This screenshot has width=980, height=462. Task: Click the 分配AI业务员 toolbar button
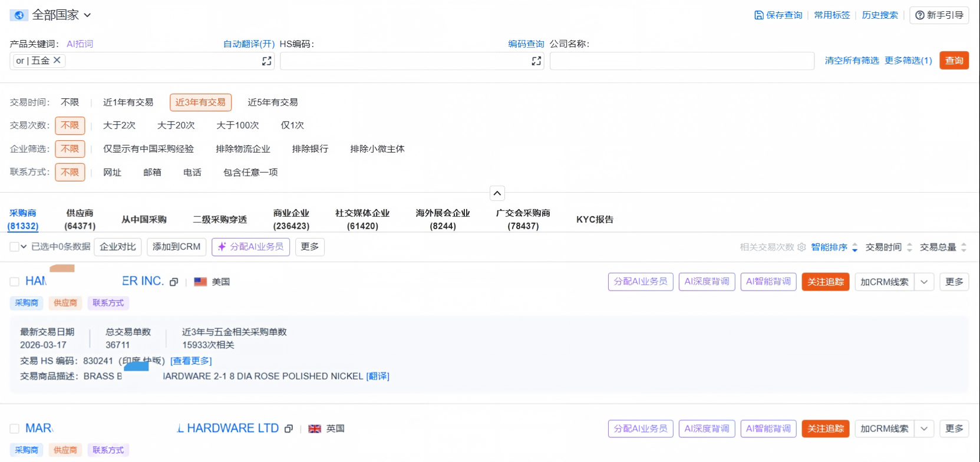click(x=250, y=247)
